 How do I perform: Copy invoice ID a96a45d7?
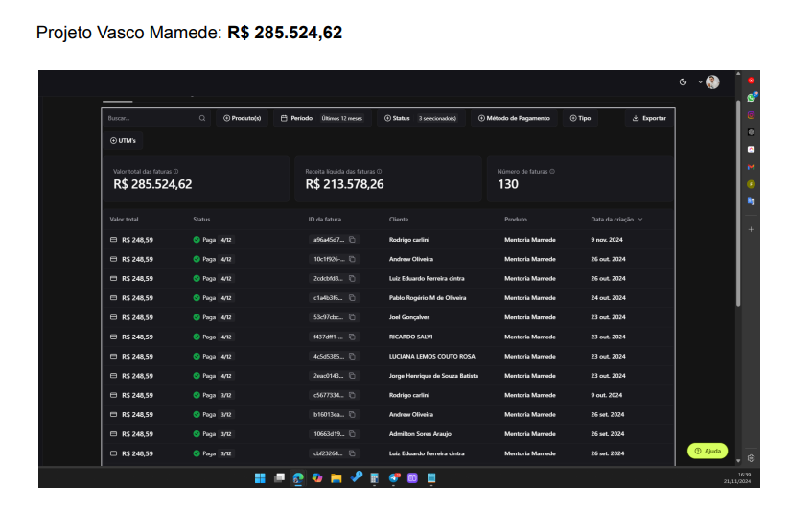click(x=352, y=239)
